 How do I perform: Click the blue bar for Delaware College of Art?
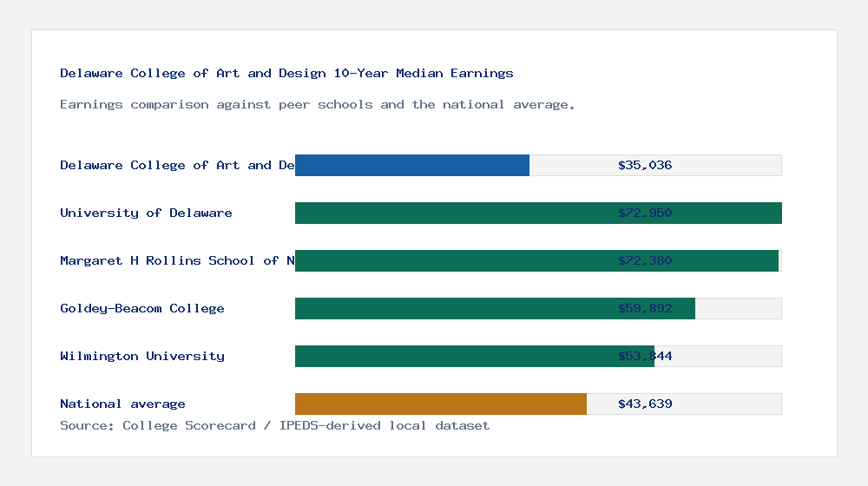411,166
